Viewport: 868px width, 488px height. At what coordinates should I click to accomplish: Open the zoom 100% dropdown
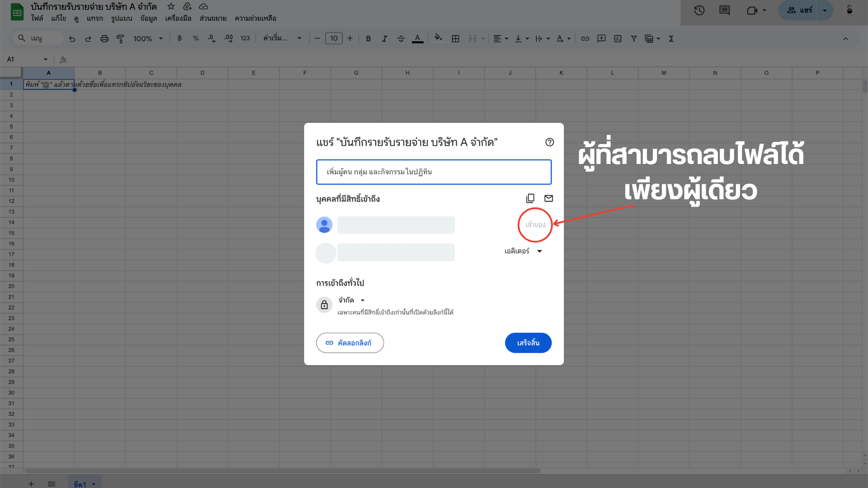pyautogui.click(x=148, y=39)
